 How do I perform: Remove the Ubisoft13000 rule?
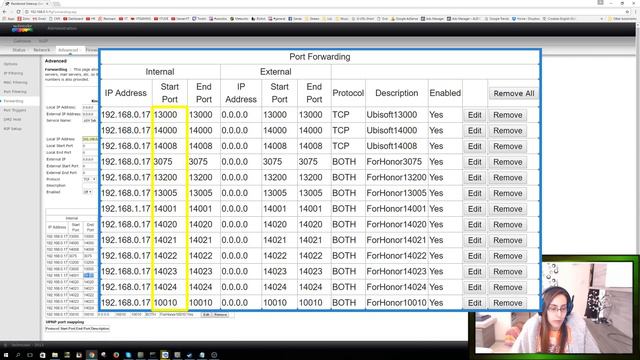[x=507, y=115]
